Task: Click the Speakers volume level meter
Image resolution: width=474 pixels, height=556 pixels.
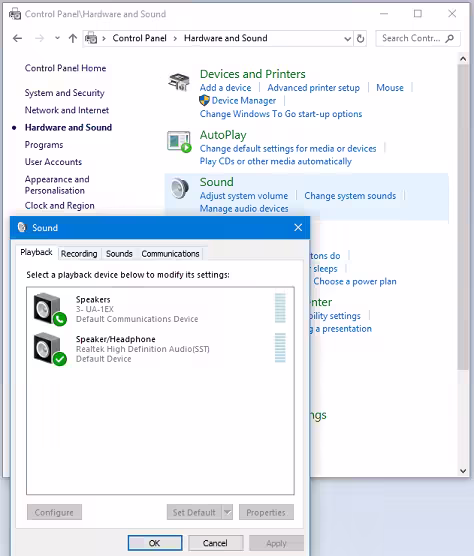Action: pyautogui.click(x=280, y=308)
